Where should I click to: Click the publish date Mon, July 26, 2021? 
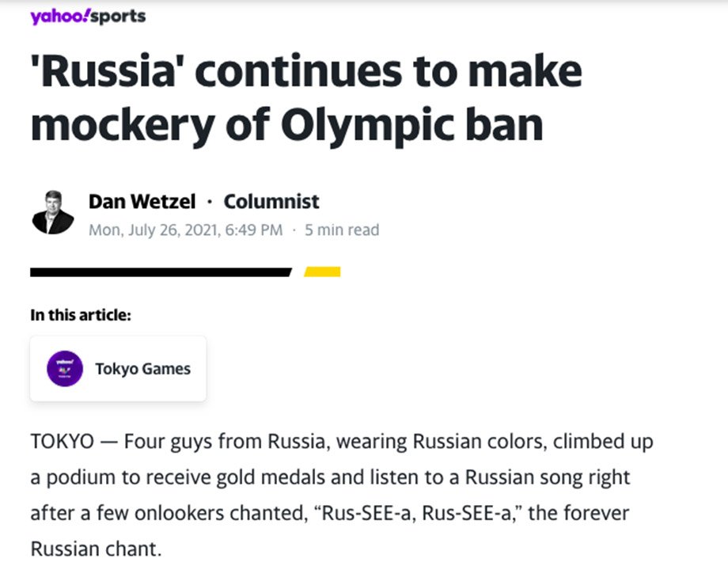pyautogui.click(x=154, y=230)
